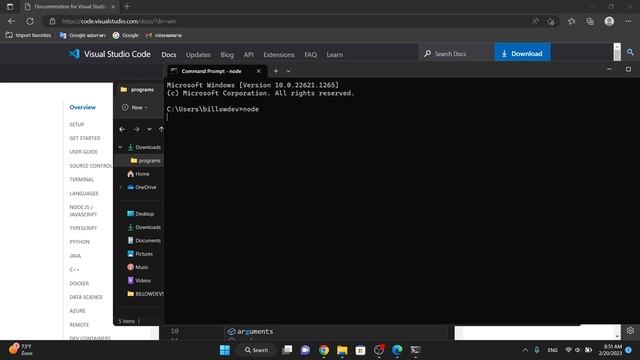This screenshot has height=360, width=640.
Task: Open Overview docs link
Action: [82, 107]
